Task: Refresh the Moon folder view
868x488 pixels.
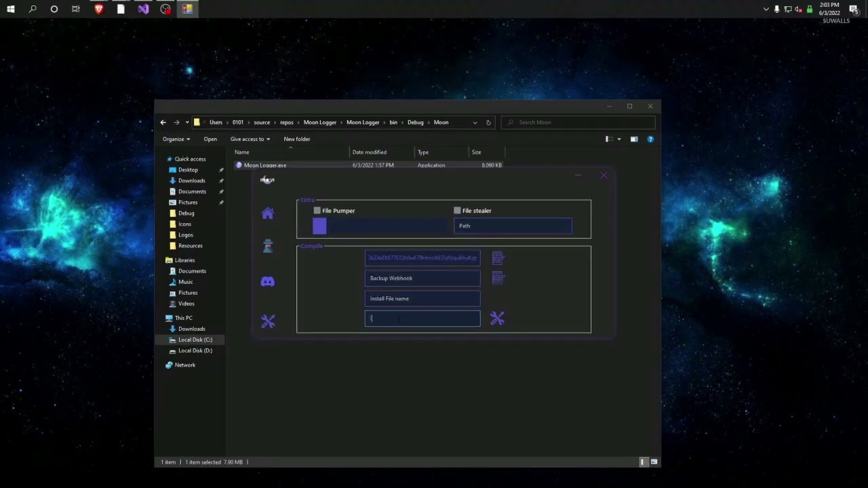Action: pos(488,123)
